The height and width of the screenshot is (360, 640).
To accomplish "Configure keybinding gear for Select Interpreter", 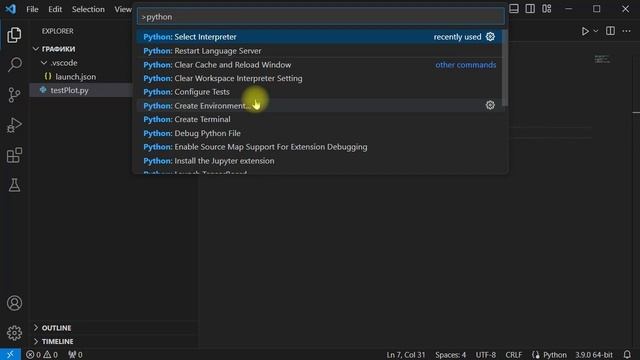I will 490,37.
